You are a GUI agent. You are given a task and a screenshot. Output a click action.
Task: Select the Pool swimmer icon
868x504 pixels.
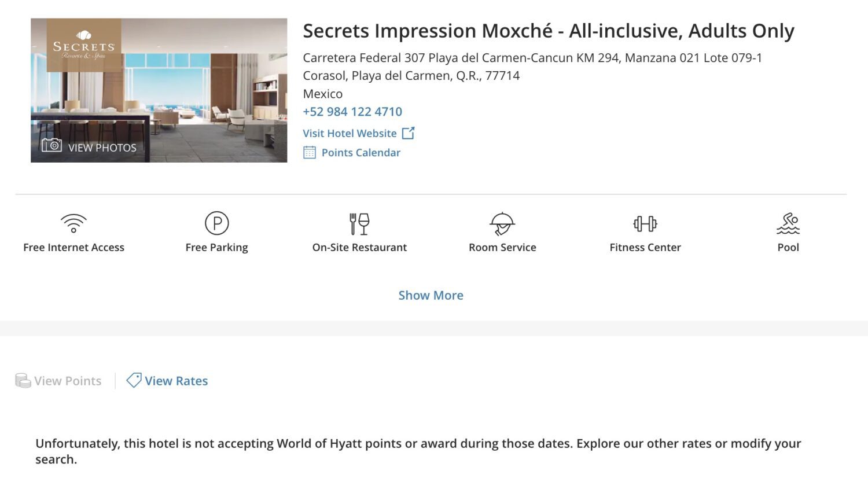tap(788, 223)
